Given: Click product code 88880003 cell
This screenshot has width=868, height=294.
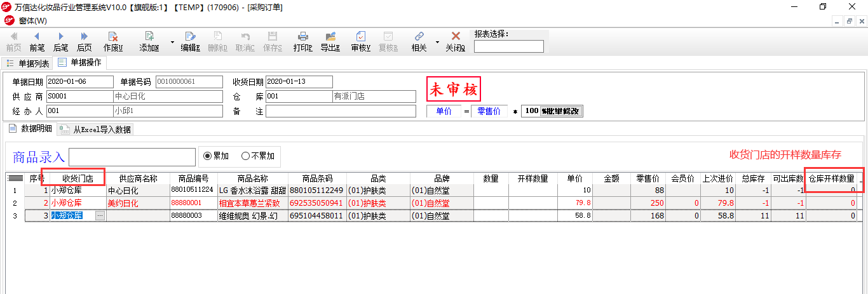Looking at the screenshot, I should (x=194, y=216).
